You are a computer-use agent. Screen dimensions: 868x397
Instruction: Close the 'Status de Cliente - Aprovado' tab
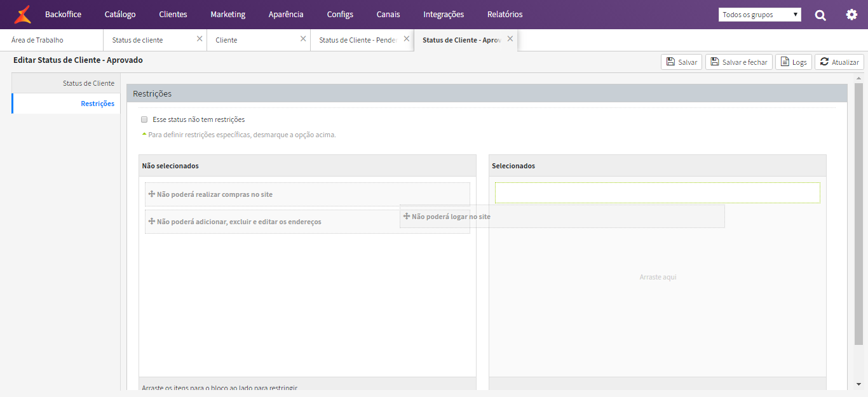click(510, 39)
